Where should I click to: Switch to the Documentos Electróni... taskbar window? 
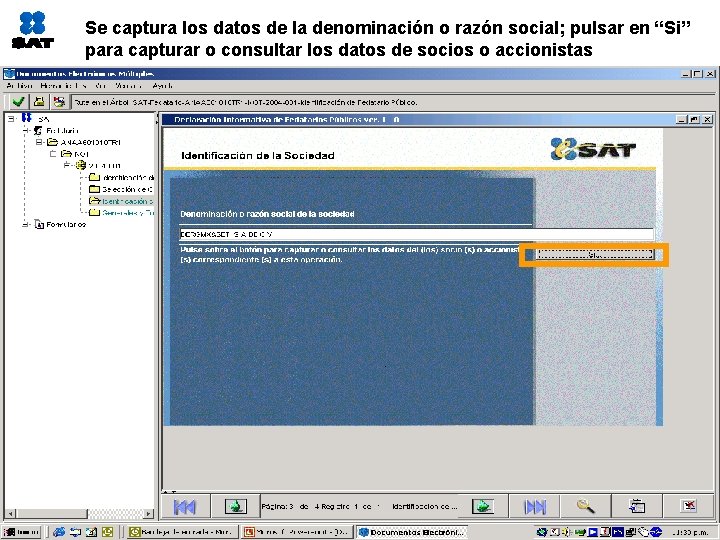(x=412, y=532)
